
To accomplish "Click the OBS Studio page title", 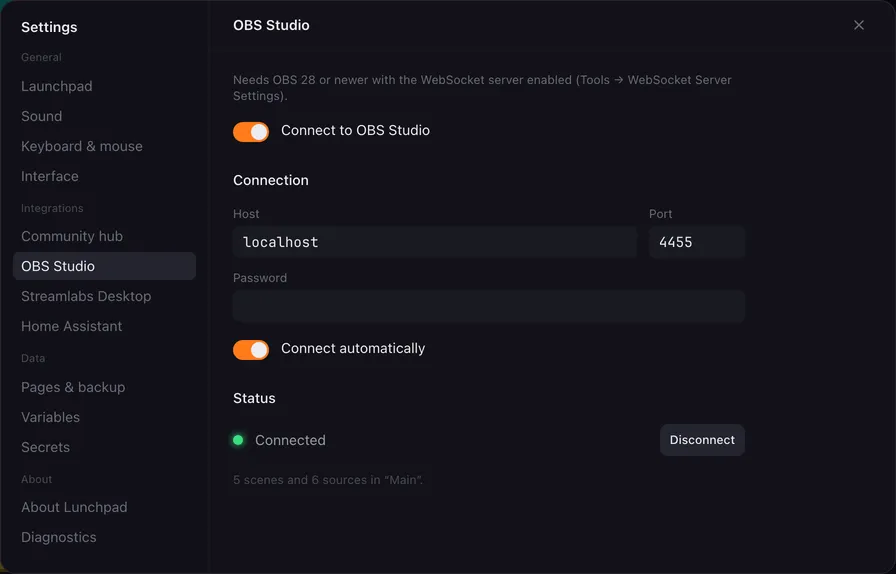I will click(x=271, y=25).
